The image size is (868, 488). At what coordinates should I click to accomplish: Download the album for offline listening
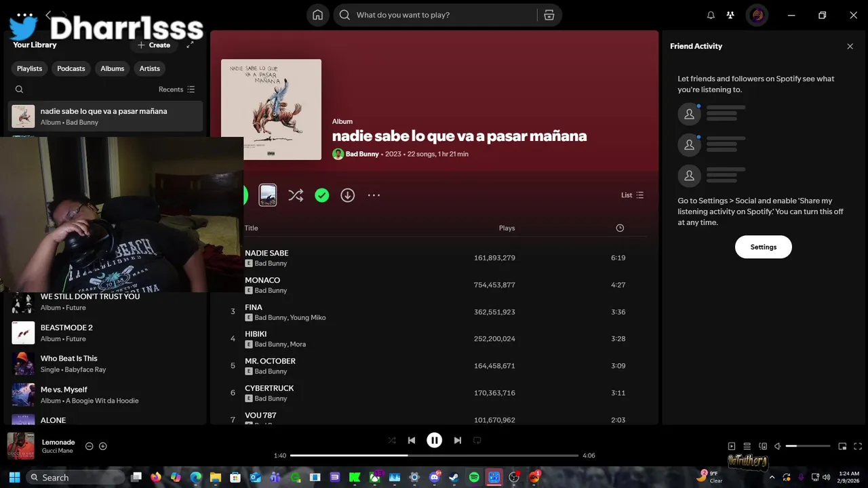(x=348, y=195)
